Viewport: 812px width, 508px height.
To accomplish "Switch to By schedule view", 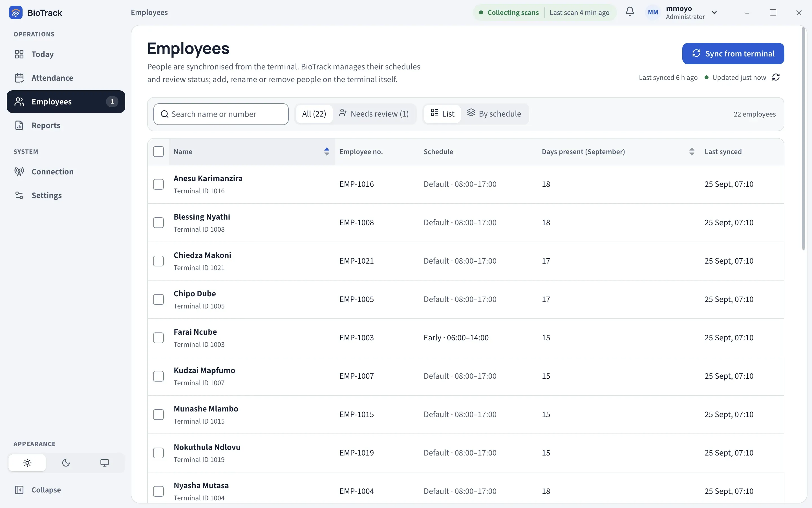I will pyautogui.click(x=494, y=114).
